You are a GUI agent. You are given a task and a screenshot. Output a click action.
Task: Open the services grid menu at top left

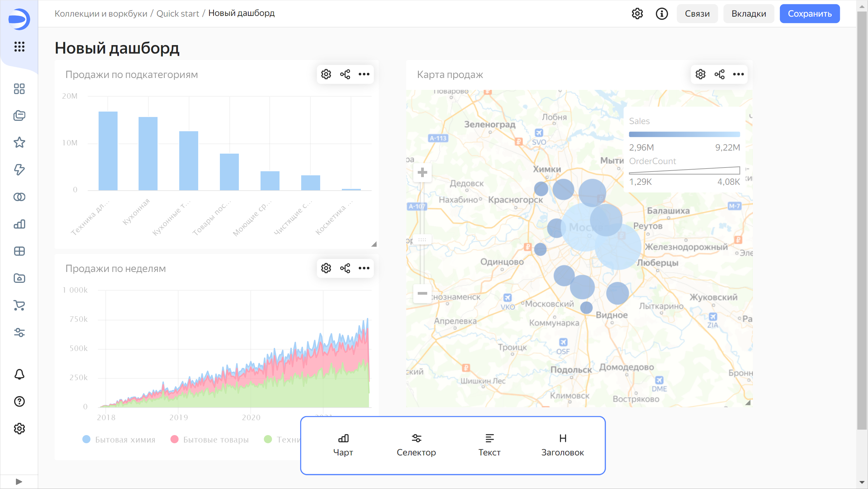point(19,47)
